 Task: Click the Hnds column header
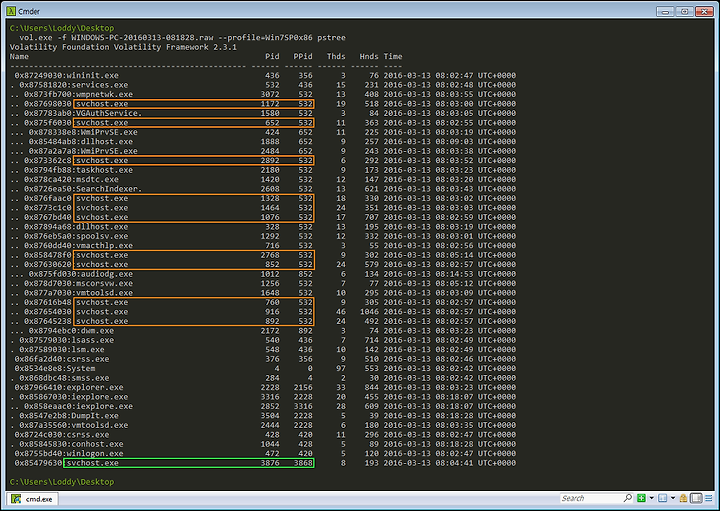click(x=369, y=56)
